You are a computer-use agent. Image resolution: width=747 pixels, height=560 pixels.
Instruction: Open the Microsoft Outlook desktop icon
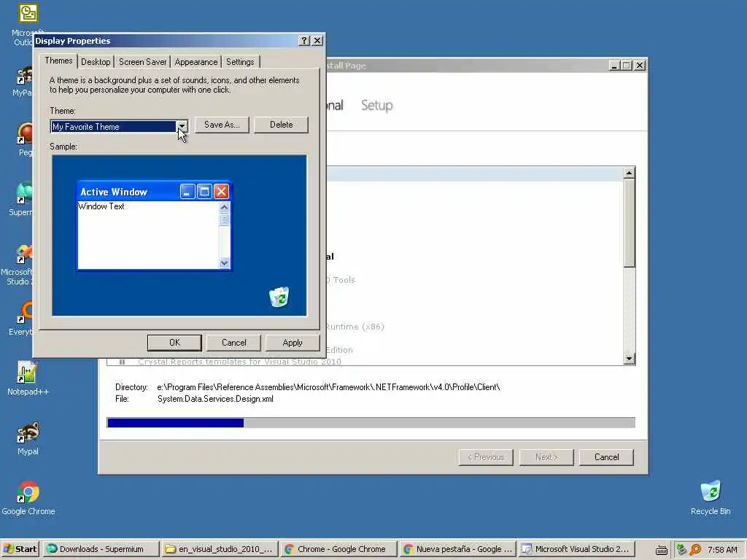click(28, 14)
